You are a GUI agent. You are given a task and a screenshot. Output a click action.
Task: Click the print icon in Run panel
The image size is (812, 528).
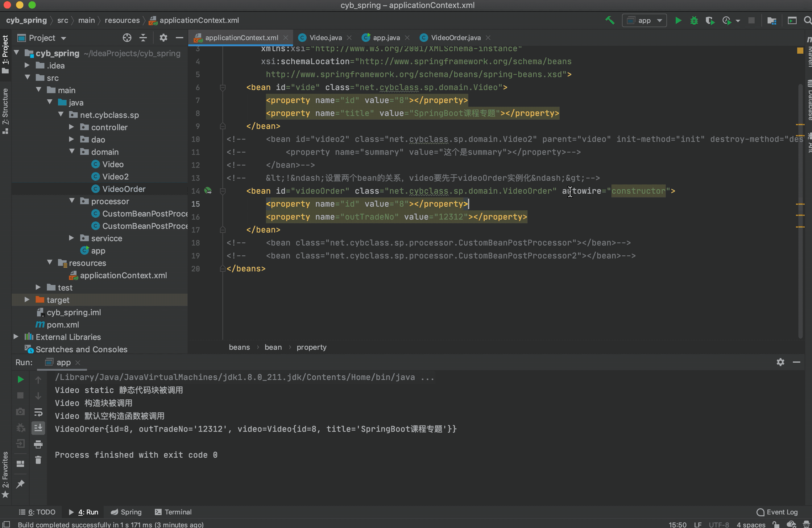click(38, 444)
